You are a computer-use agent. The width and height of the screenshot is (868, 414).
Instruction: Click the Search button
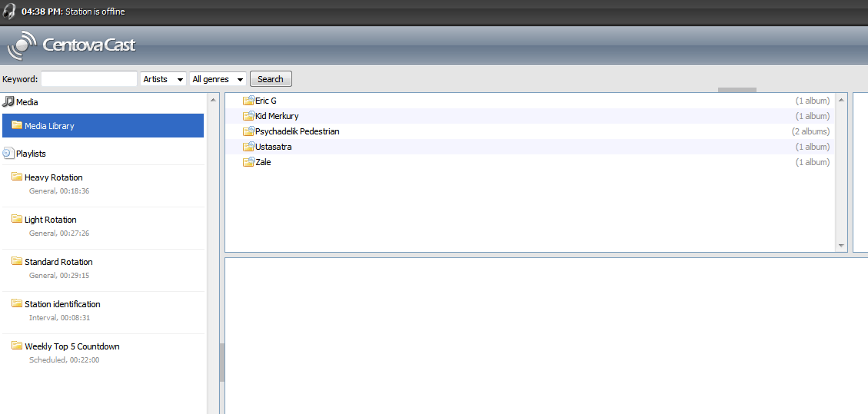tap(271, 79)
